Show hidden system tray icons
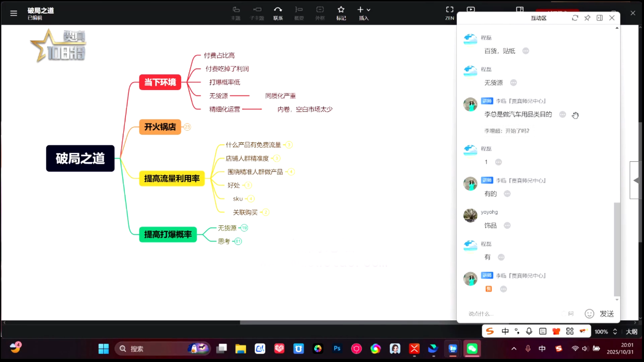 click(514, 348)
